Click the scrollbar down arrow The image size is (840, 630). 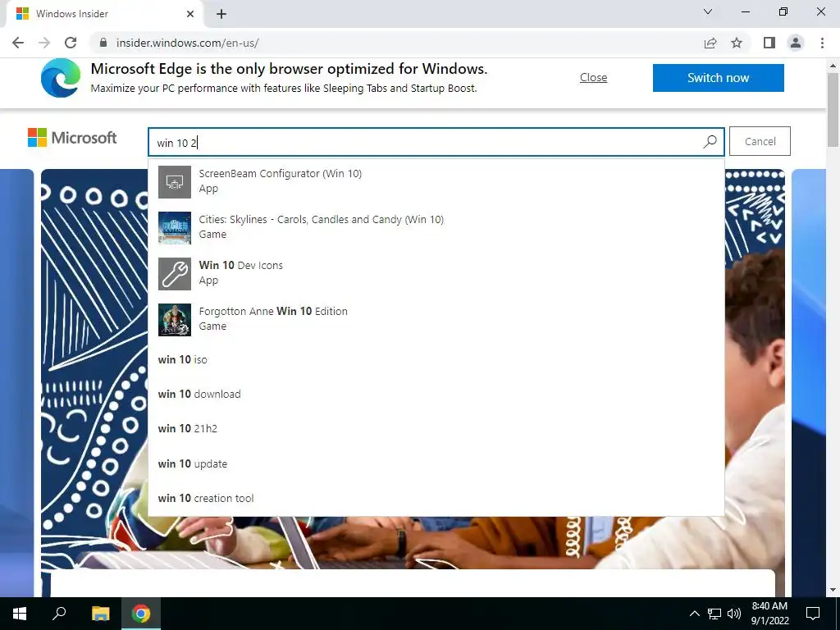pyautogui.click(x=833, y=590)
